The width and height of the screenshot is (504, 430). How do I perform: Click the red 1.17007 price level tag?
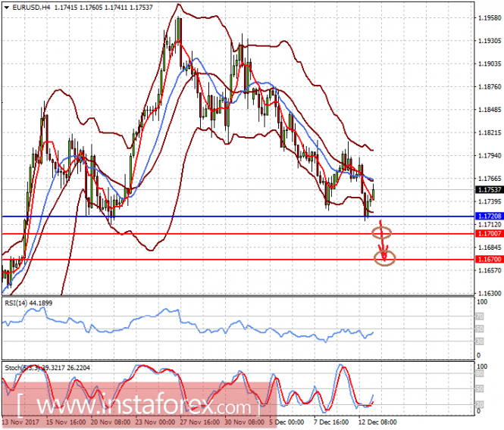click(x=487, y=234)
